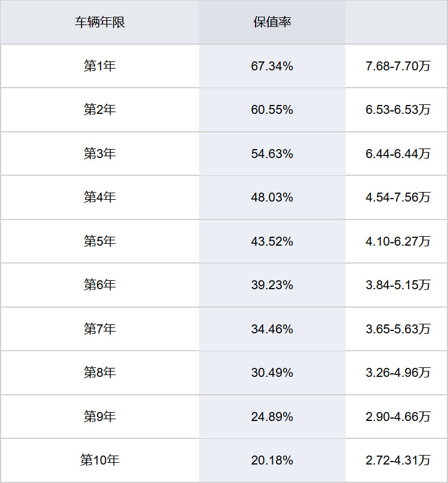
Task: Select the 第10年 row label
Action: pos(99,460)
